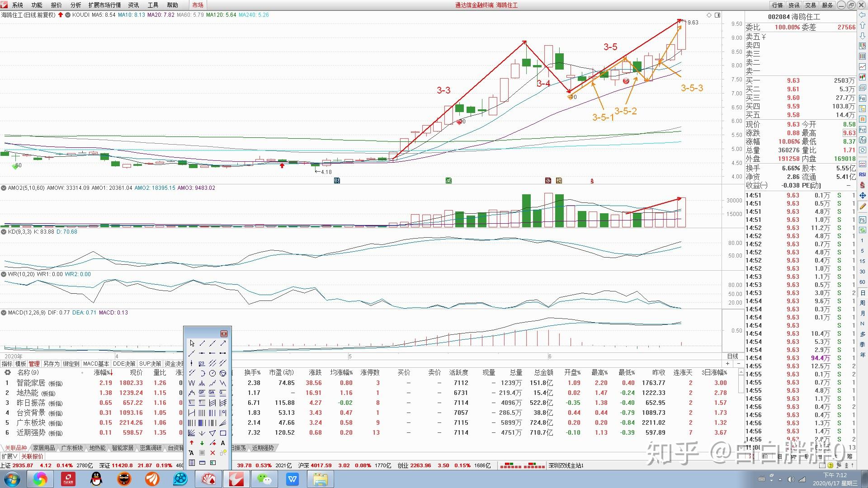
Task: Click the 资讯 button at top right
Action: point(794,5)
